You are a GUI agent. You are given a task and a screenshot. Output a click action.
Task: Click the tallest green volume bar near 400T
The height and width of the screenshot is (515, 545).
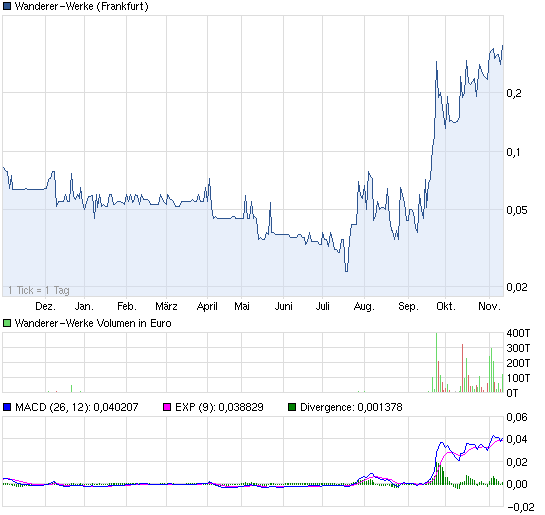437,362
